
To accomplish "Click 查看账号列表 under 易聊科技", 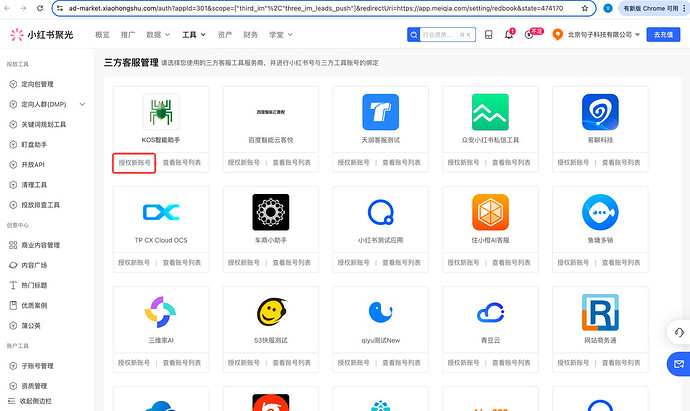I will click(x=621, y=163).
